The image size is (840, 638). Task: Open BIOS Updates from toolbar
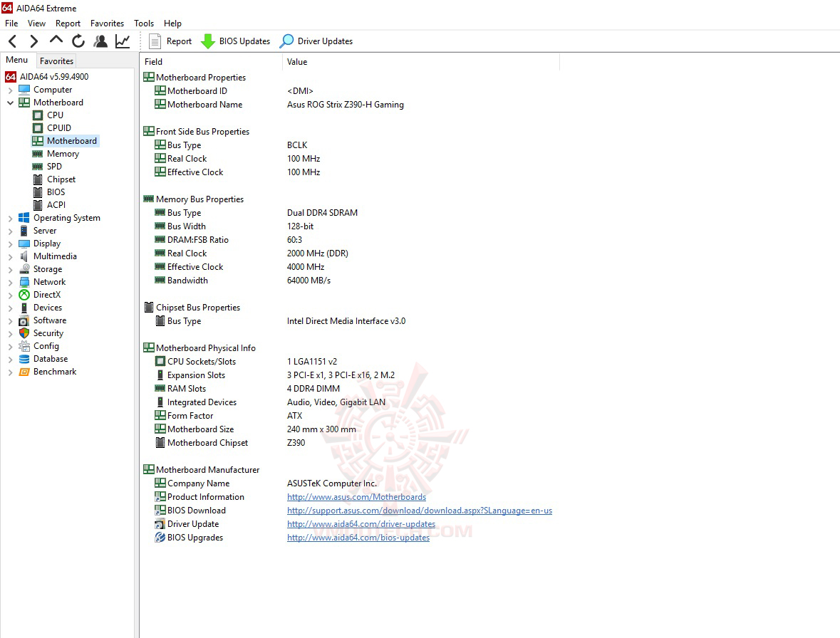(236, 41)
